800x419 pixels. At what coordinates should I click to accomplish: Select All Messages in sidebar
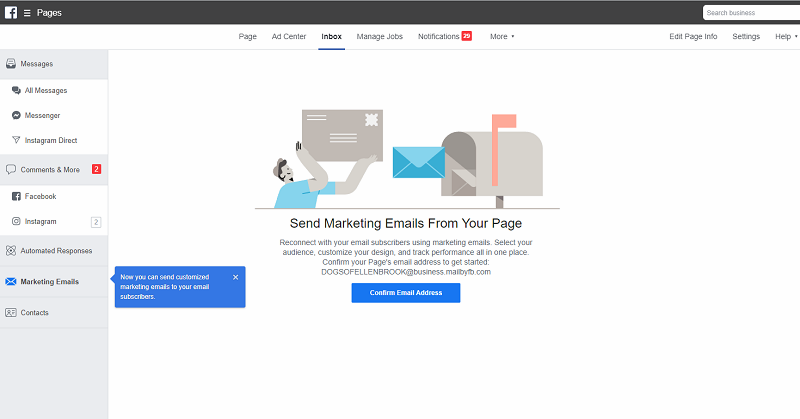click(x=46, y=90)
